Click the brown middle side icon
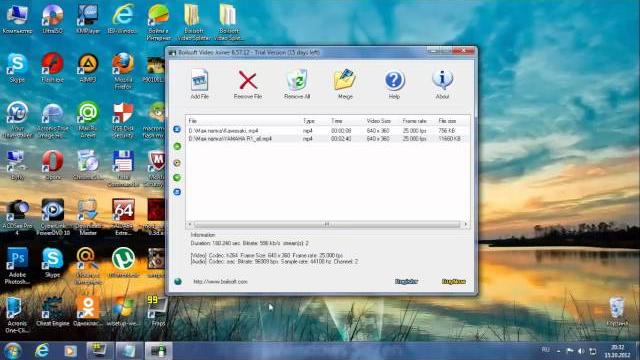The image size is (640, 360). click(177, 163)
